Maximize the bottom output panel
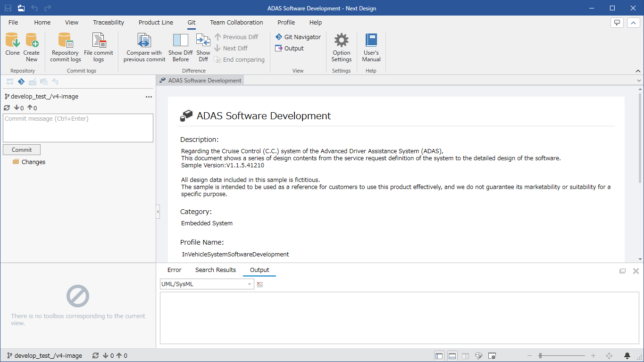Screen dimensions: 644x362 623,271
